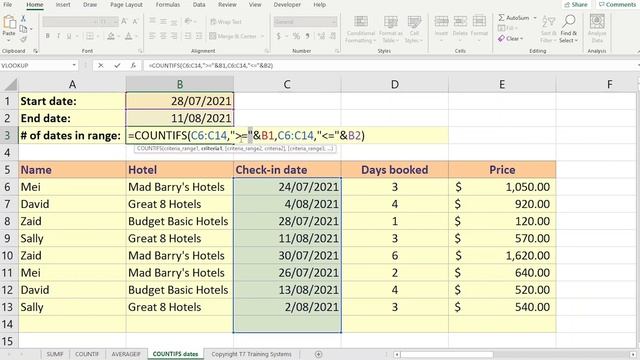Toggle Middle Align in Alignment group
Image resolution: width=640 pixels, height=360 pixels.
tap(163, 21)
